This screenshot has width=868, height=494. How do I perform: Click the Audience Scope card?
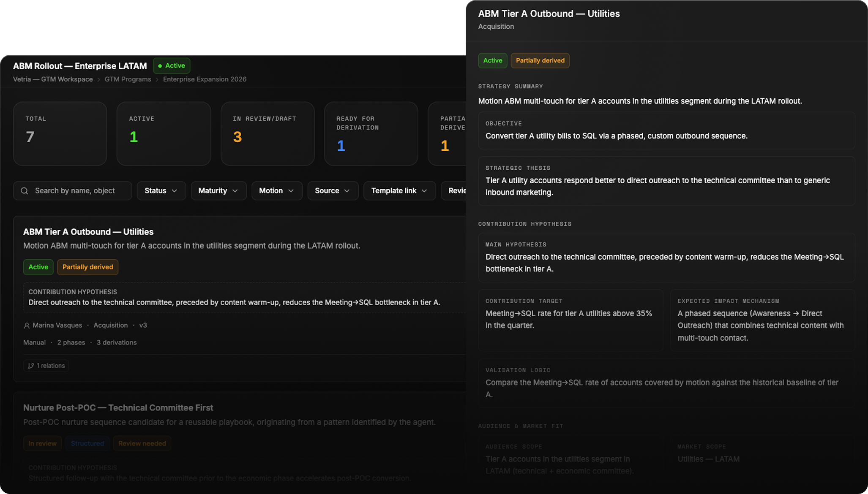(570, 459)
